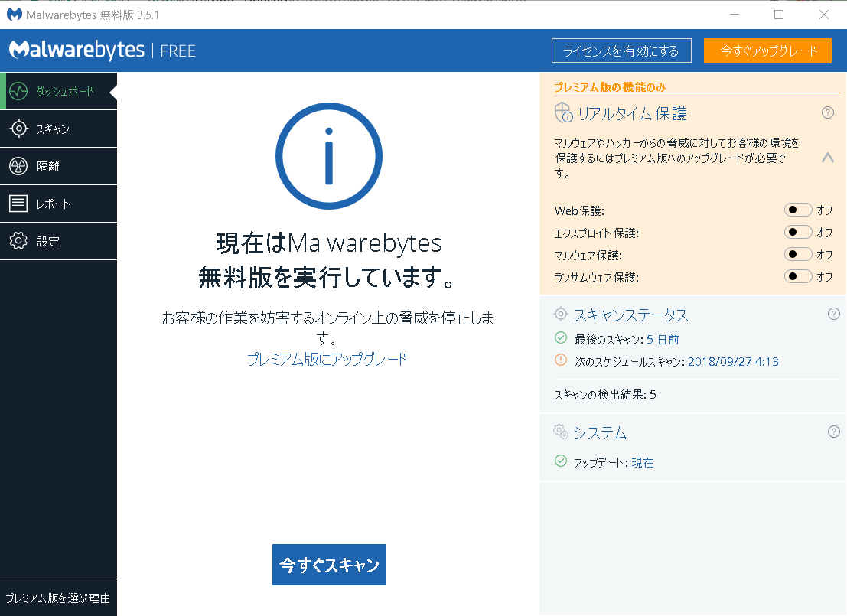The image size is (847, 616).
Task: Click プレミアム版を選ぶ理由 at sidebar bottom
Action: (58, 598)
